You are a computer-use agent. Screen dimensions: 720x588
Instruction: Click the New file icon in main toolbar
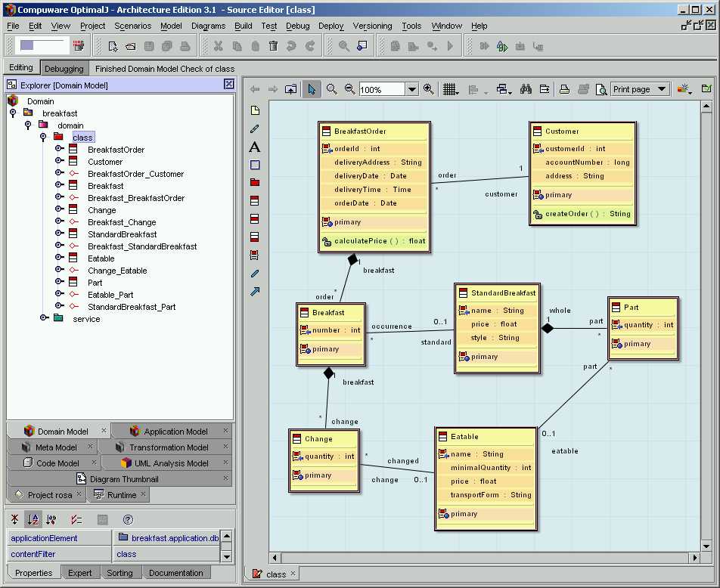(x=113, y=46)
